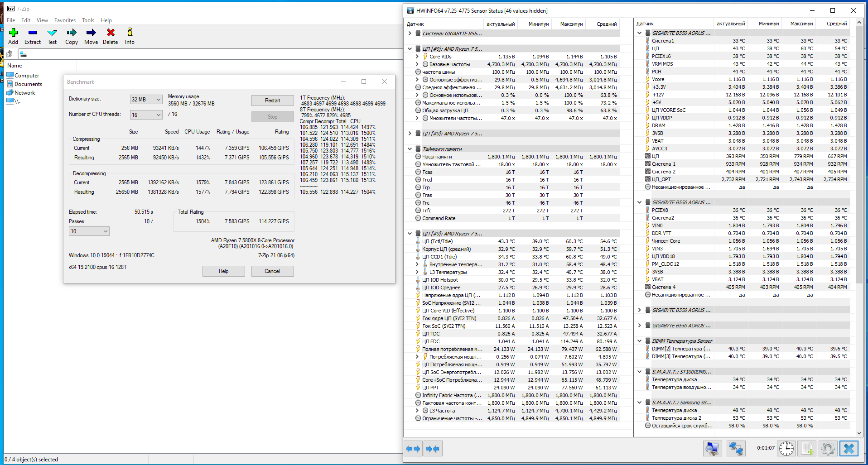This screenshot has width=868, height=465.
Task: Click HWiNFO's monitor with magnifier icon
Action: coord(713,448)
